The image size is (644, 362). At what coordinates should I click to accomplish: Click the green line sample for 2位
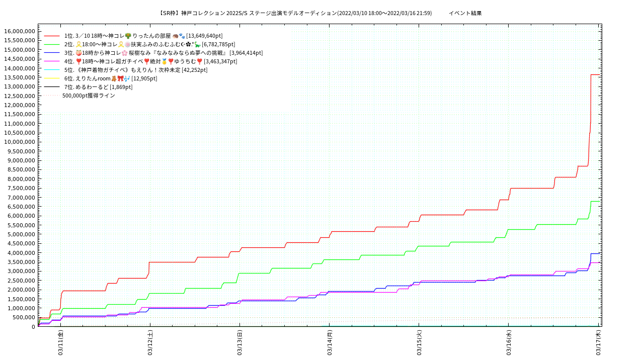tap(52, 44)
